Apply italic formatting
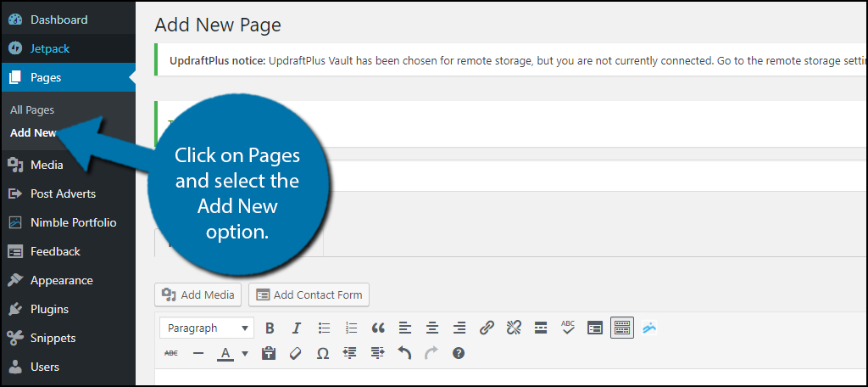This screenshot has height=387, width=868. tap(297, 328)
